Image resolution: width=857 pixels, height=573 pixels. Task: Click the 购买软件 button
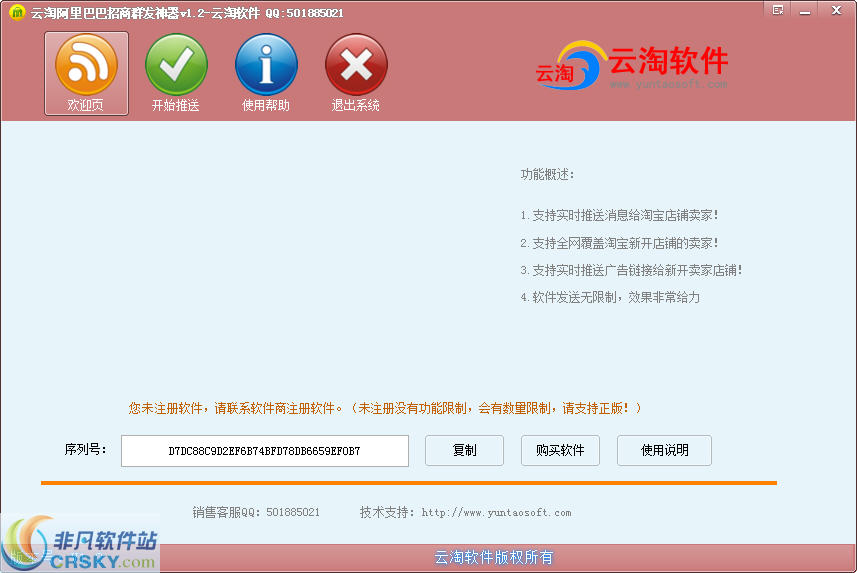560,451
